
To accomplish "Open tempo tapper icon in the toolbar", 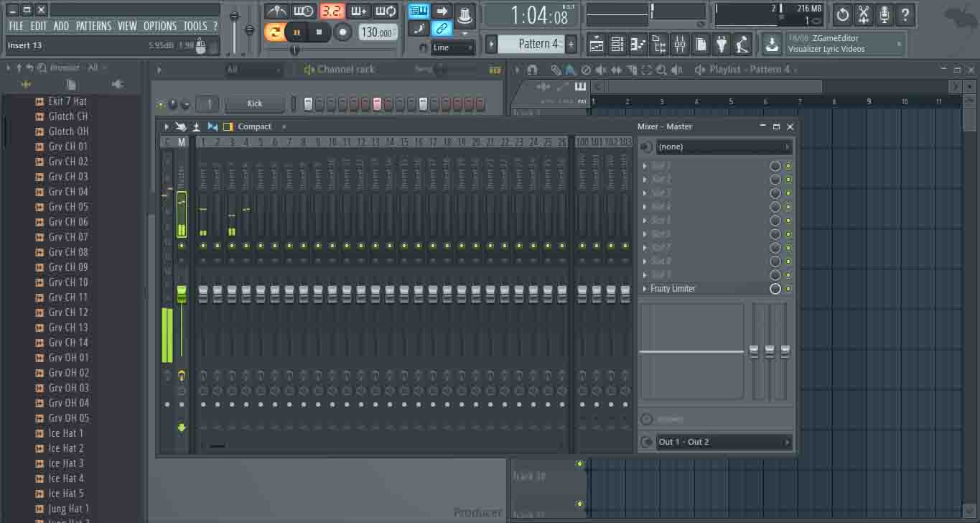I will (x=742, y=45).
